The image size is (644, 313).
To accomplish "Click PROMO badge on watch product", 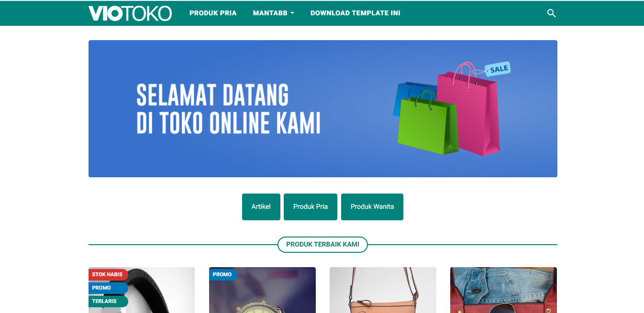I will coord(222,274).
